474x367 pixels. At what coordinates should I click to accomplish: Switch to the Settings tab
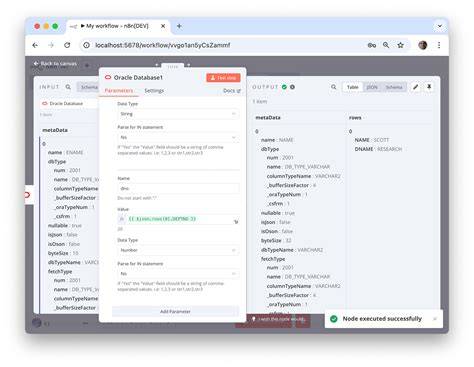pos(154,91)
